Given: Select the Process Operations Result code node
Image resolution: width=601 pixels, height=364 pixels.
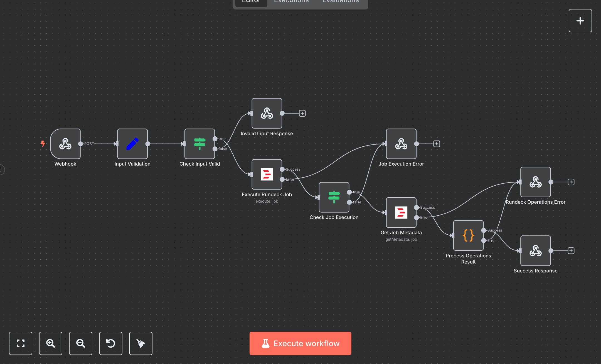Looking at the screenshot, I should [468, 235].
